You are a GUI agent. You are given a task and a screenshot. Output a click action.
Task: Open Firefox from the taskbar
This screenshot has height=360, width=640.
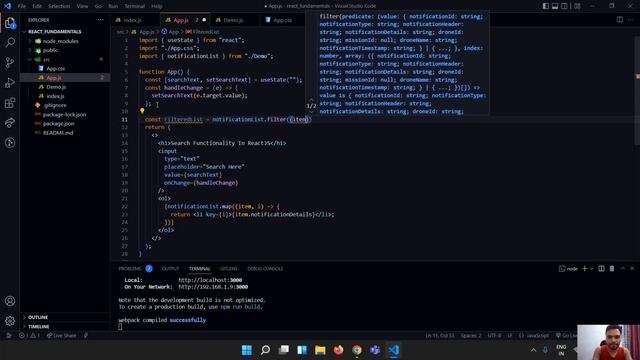pos(338,350)
